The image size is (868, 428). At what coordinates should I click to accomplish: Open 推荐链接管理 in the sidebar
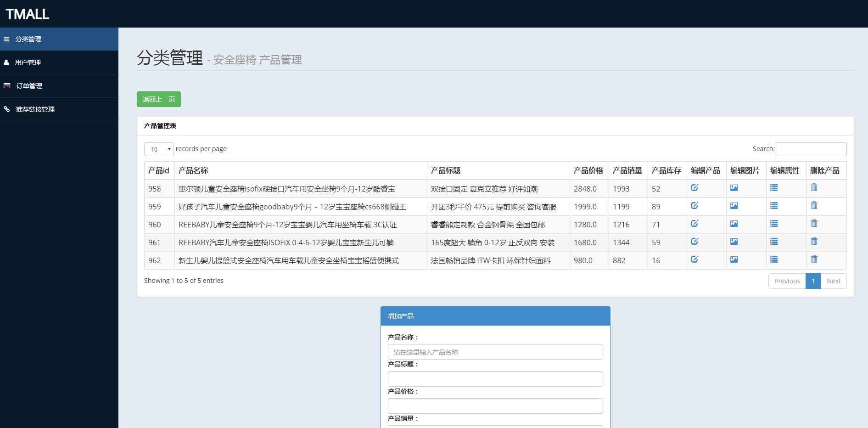click(x=59, y=109)
